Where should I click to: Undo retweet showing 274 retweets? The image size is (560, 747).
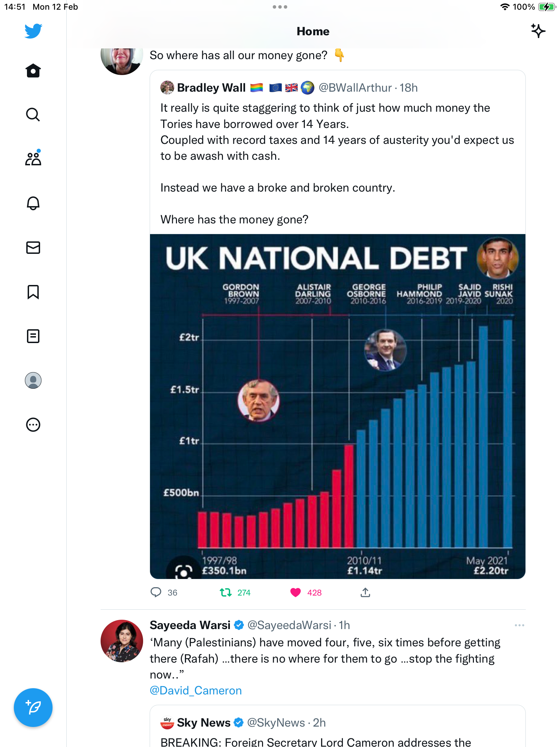pos(226,592)
